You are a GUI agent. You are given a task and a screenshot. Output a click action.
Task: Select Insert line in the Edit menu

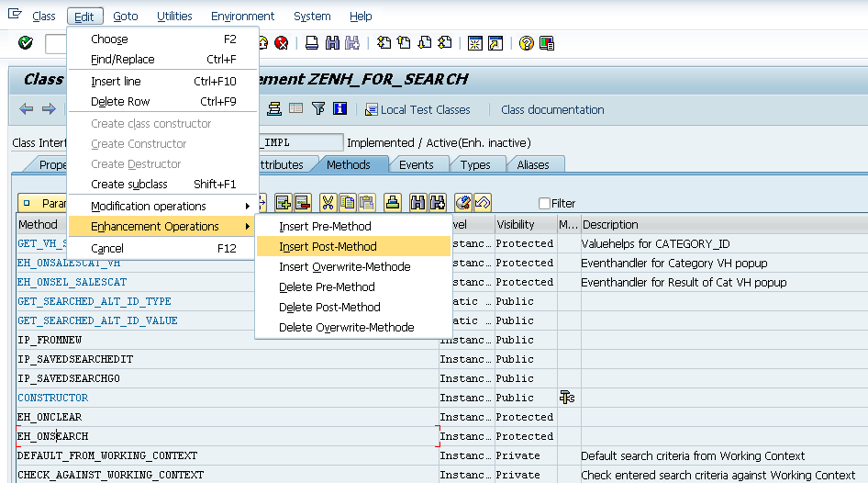click(x=162, y=82)
